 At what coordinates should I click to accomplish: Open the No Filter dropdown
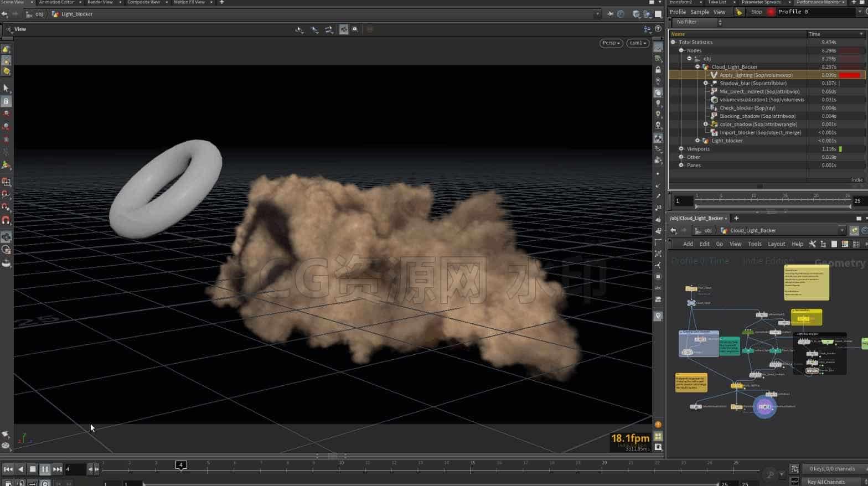[698, 22]
